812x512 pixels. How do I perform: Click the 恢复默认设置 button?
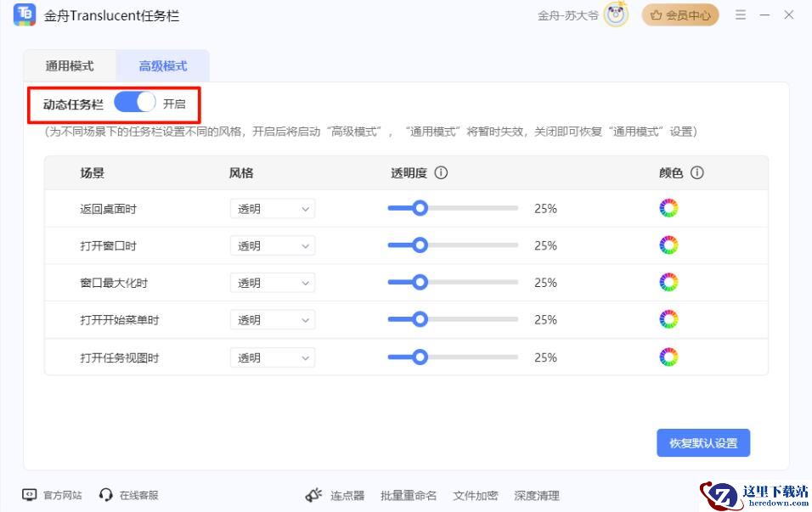(703, 443)
